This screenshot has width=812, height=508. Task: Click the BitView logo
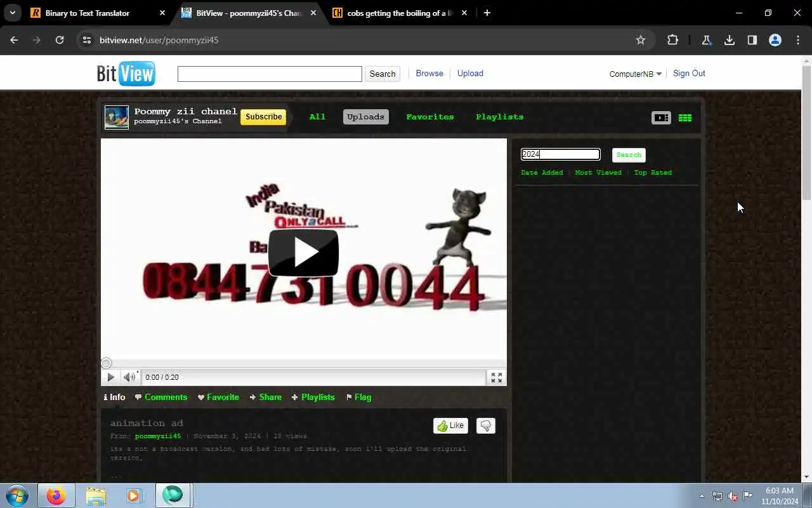point(126,74)
